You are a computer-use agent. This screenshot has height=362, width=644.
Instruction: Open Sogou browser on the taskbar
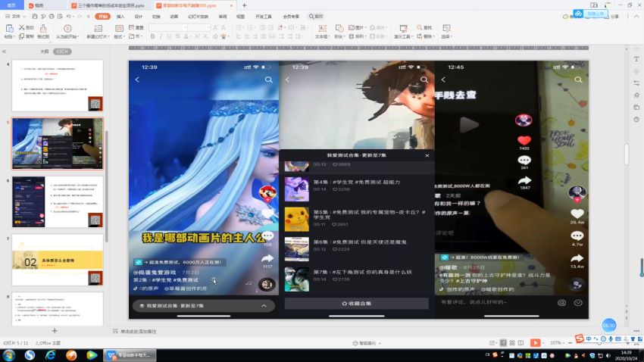pos(30,355)
